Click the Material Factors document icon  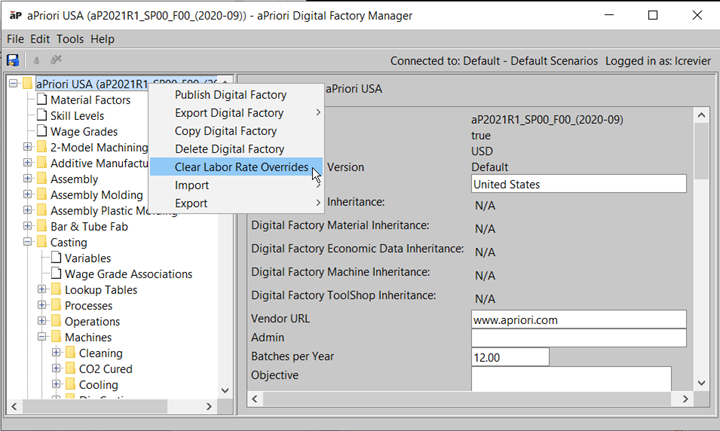pyautogui.click(x=42, y=99)
